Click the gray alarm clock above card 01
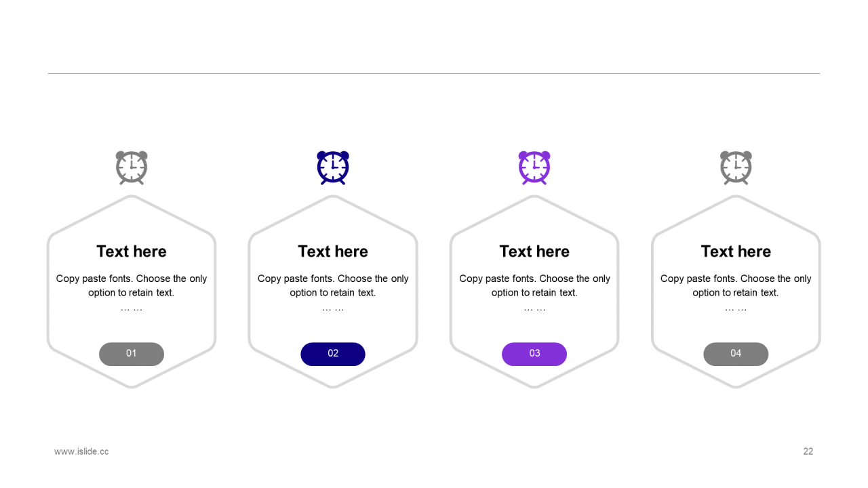This screenshot has height=488, width=868. [132, 167]
